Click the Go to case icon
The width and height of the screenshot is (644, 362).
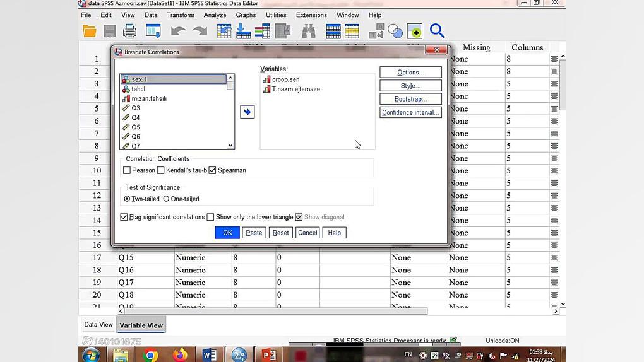tap(224, 31)
